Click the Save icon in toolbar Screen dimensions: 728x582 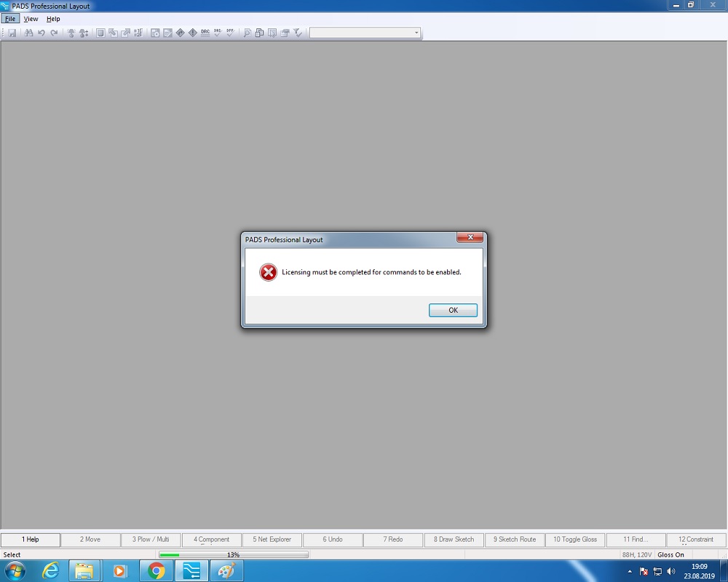[x=12, y=33]
